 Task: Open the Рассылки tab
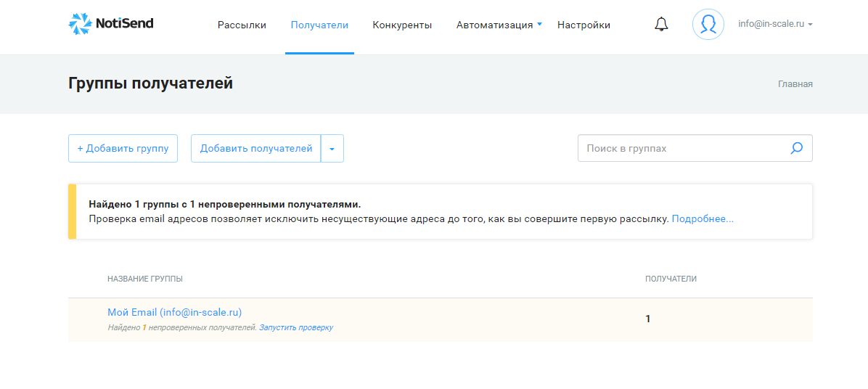[242, 25]
